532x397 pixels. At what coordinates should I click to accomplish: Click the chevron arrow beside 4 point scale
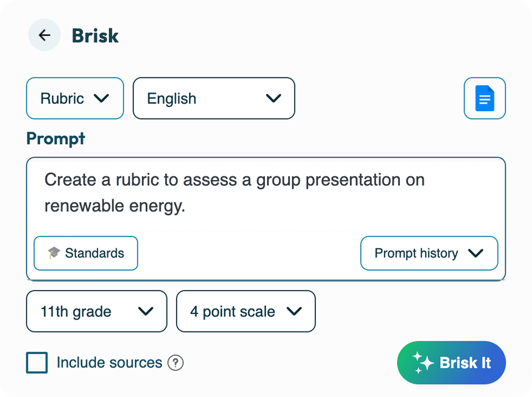coord(294,311)
